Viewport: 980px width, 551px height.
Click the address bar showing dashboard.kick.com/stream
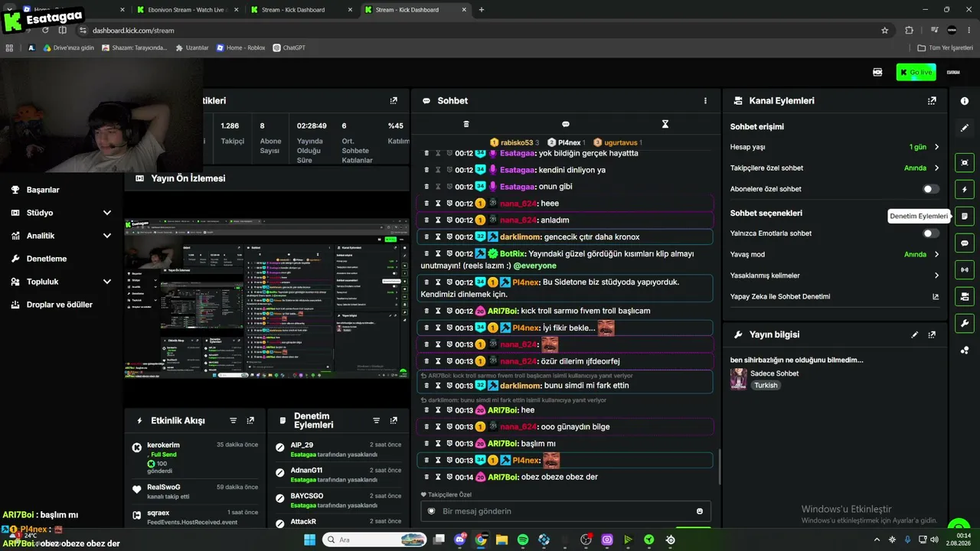point(482,31)
